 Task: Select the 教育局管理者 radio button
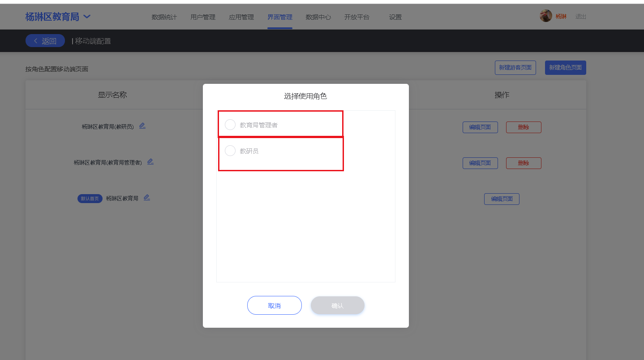click(x=230, y=125)
